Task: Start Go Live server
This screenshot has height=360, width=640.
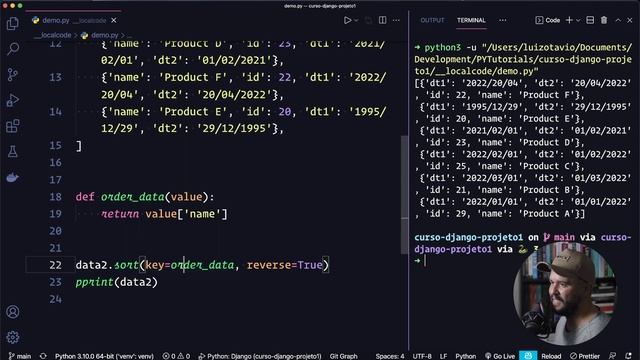Action: tap(500, 356)
